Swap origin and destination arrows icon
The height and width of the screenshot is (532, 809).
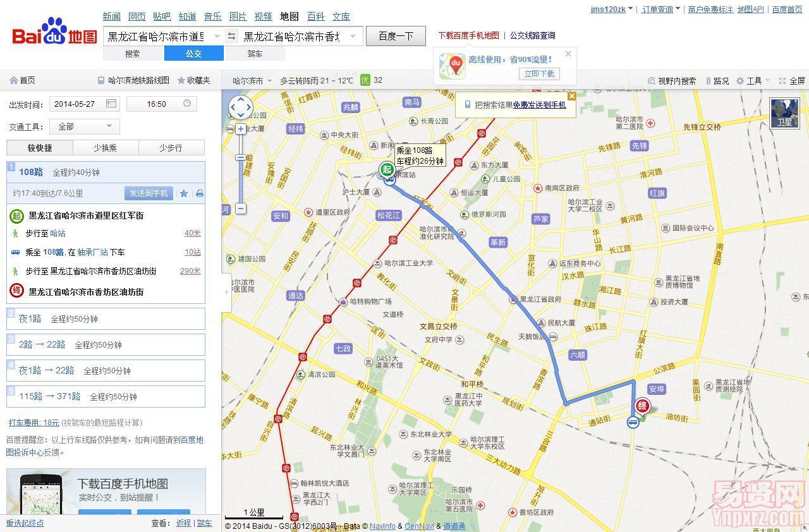[231, 36]
